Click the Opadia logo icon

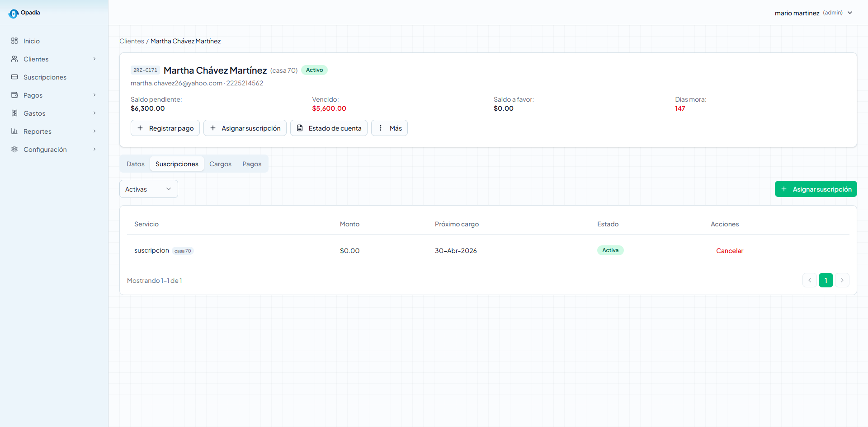pyautogui.click(x=14, y=14)
